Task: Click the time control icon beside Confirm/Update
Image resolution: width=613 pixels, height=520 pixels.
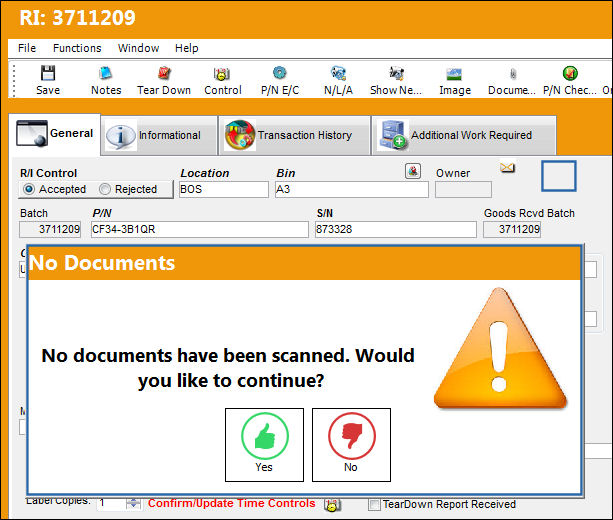Action: click(x=332, y=504)
